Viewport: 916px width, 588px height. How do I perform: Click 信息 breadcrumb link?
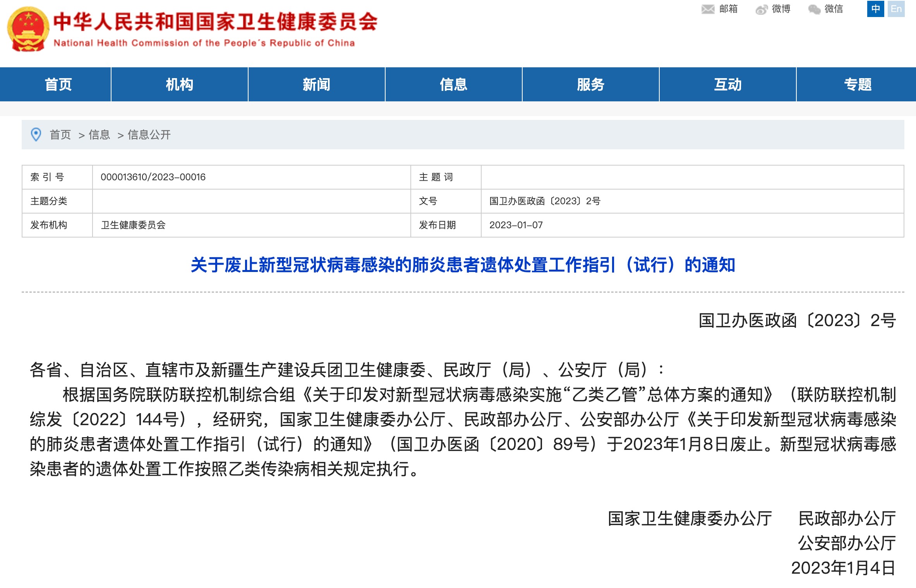[x=99, y=135]
